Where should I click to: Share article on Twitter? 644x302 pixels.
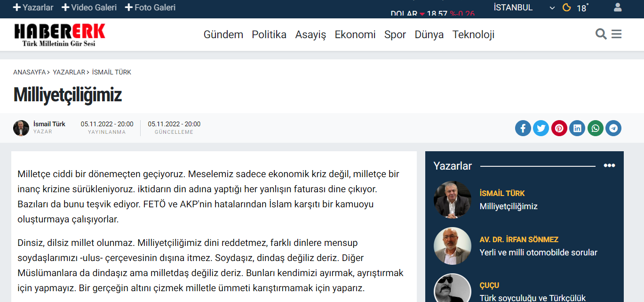[541, 128]
